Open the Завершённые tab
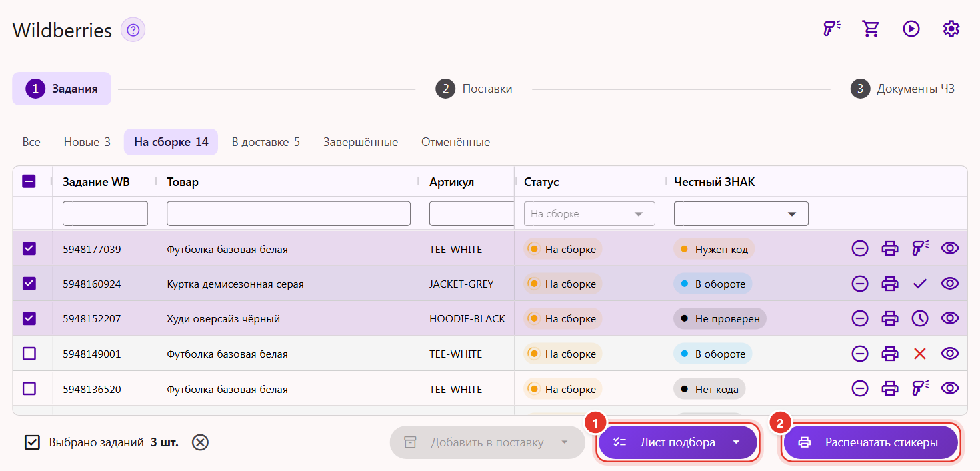The width and height of the screenshot is (980, 471). 361,142
